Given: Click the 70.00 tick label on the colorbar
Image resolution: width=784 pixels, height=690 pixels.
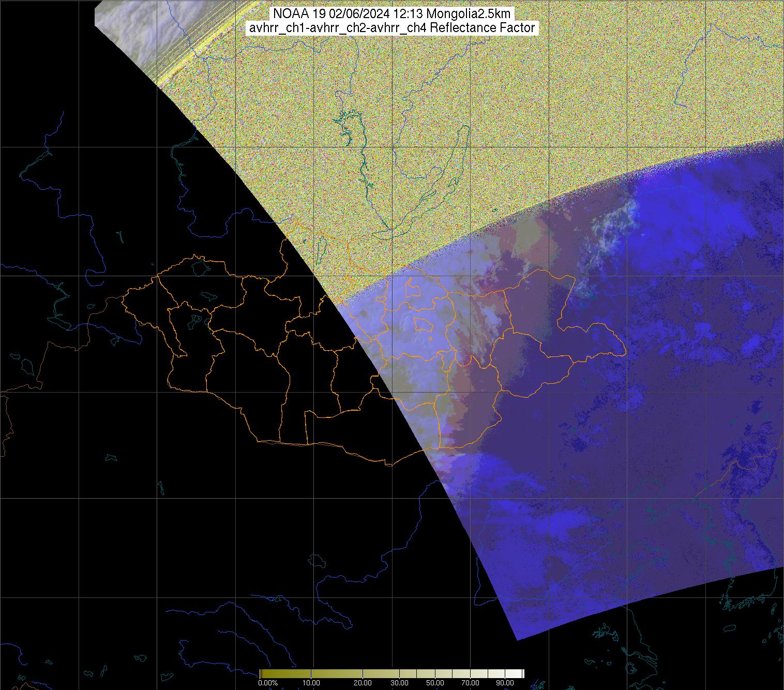Looking at the screenshot, I should (471, 683).
